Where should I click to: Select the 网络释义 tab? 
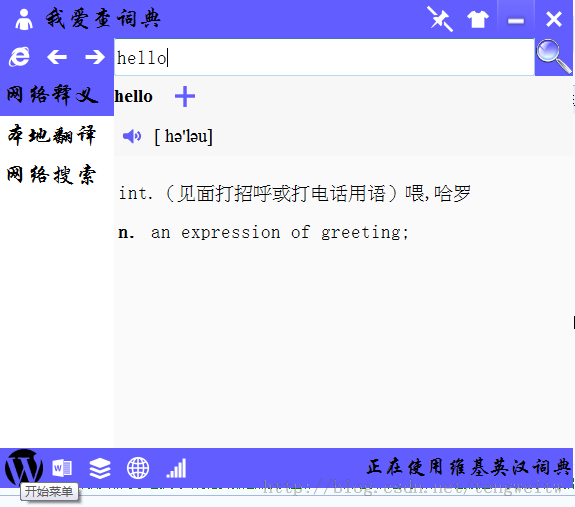coord(52,95)
